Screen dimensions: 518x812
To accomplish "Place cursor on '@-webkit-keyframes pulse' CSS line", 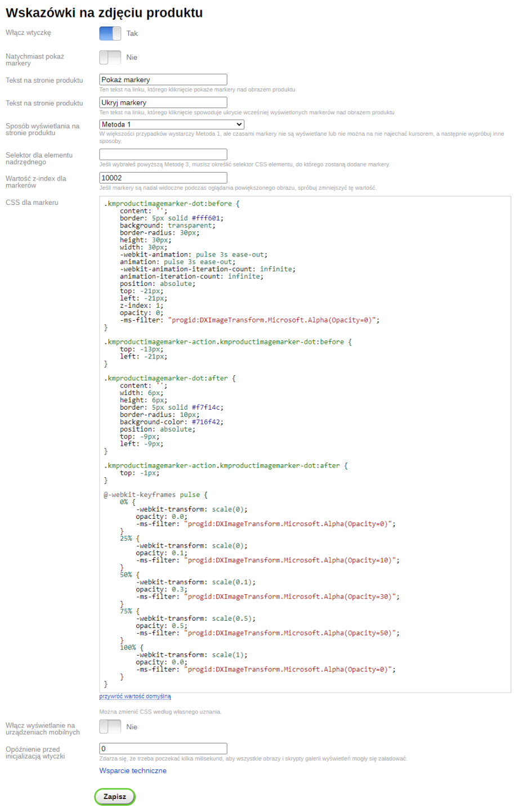I will (155, 495).
